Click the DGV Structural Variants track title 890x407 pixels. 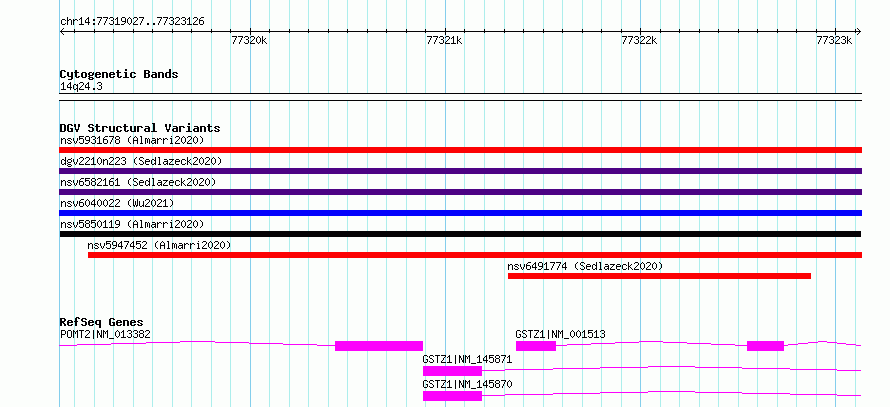point(140,128)
